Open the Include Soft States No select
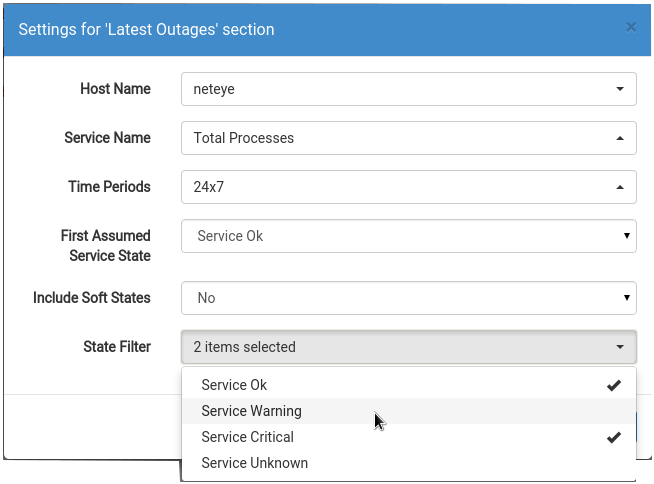Viewport: 654px width, 484px height. pos(409,298)
